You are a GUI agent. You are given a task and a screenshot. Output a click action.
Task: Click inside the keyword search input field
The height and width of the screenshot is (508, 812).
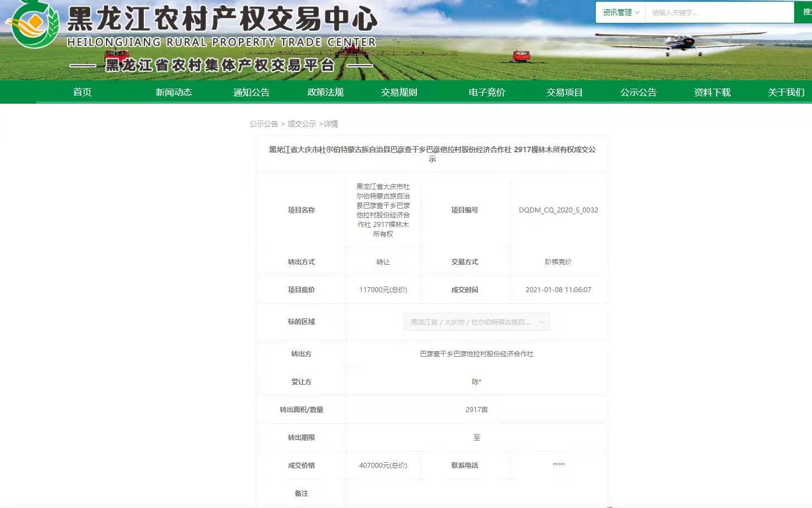pyautogui.click(x=719, y=11)
